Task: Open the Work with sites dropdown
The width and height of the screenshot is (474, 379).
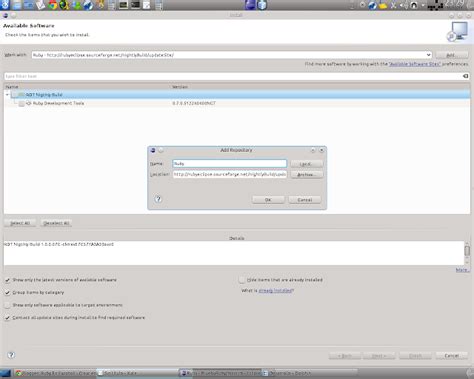Action: (x=428, y=55)
